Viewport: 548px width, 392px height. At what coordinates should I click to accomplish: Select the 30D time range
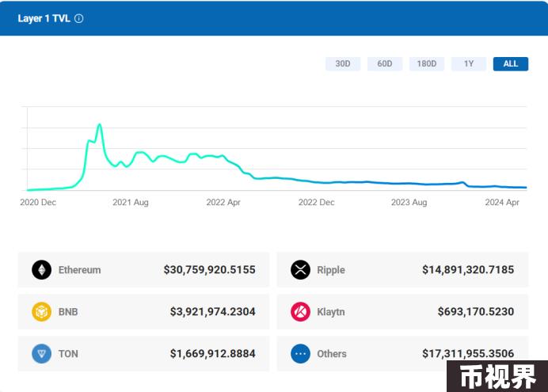343,63
